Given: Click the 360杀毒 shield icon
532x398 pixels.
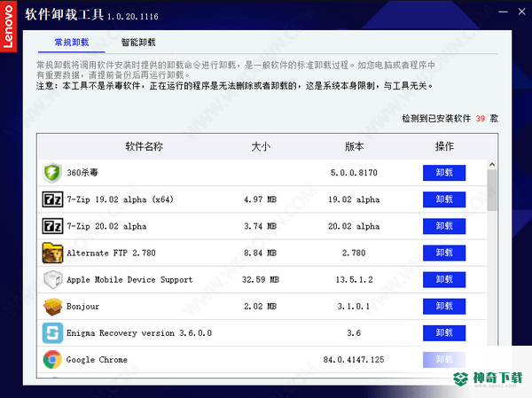Looking at the screenshot, I should click(52, 172).
